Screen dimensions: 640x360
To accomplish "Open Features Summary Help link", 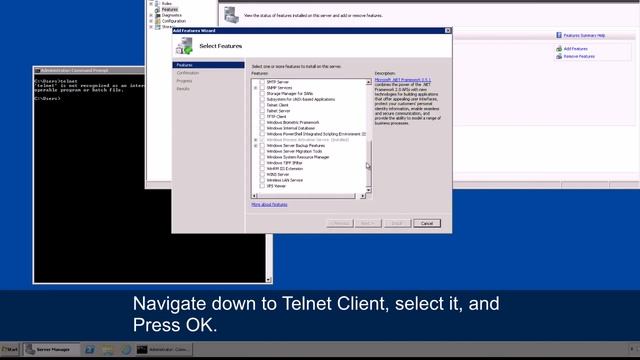I will click(x=584, y=36).
